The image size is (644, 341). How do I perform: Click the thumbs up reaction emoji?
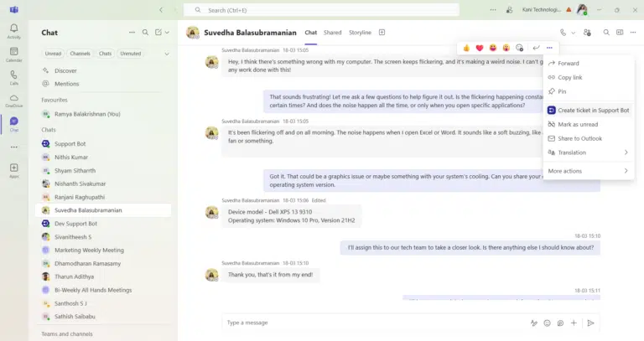coord(466,48)
